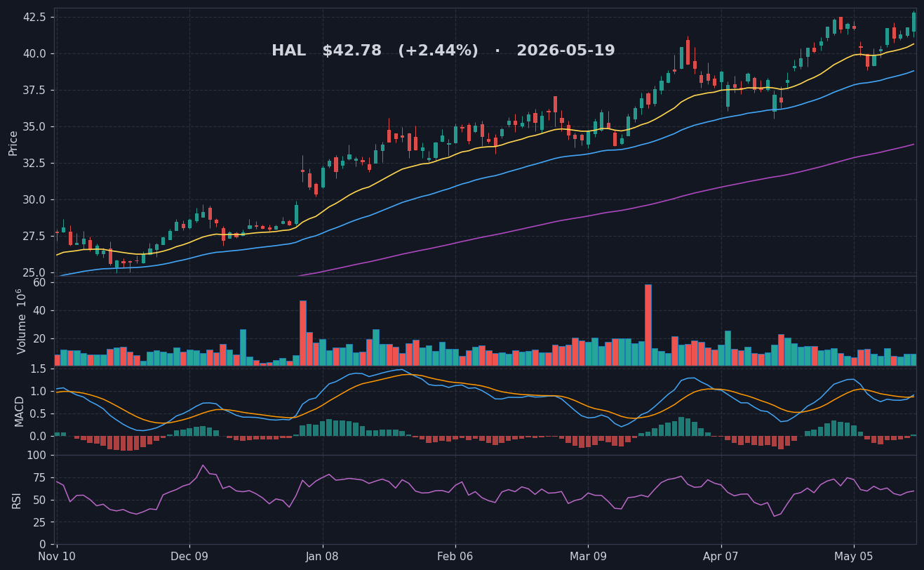Image resolution: width=924 pixels, height=570 pixels.
Task: Click the Jan 08 date tick label
Action: [323, 557]
